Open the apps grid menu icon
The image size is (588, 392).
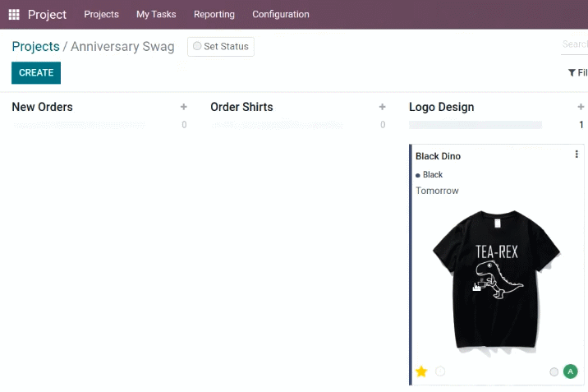(14, 14)
